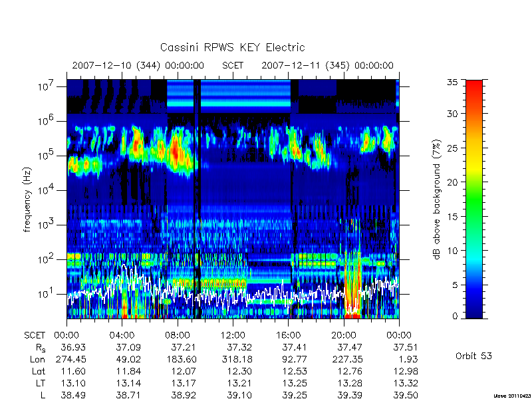Click the rainbow color bar scale

[474, 199]
